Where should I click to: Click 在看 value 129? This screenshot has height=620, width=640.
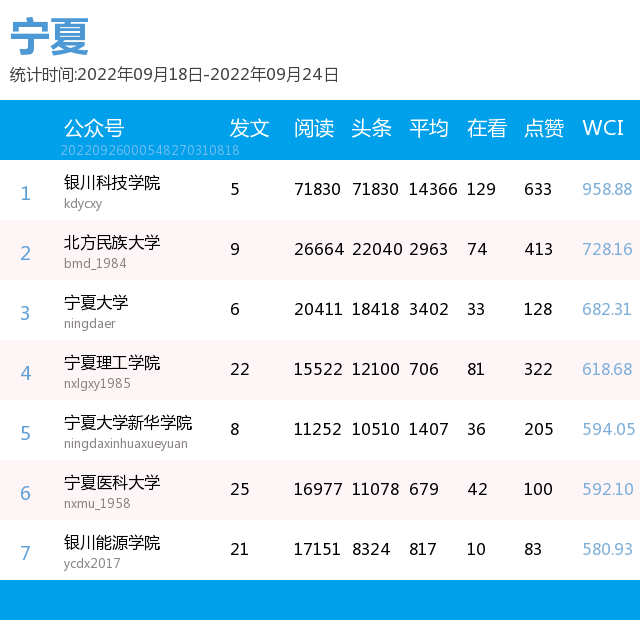(481, 189)
